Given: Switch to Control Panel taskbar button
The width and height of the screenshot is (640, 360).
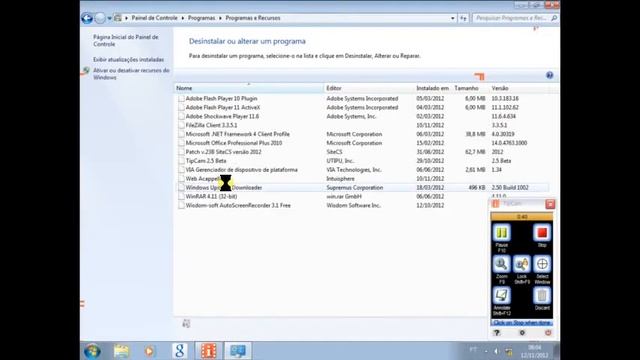Looking at the screenshot, I should (x=238, y=351).
